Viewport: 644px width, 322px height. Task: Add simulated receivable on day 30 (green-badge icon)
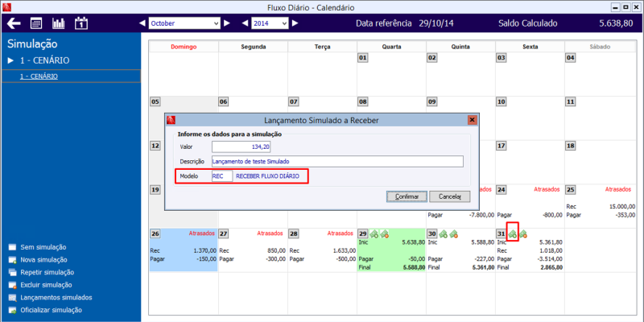(x=444, y=234)
